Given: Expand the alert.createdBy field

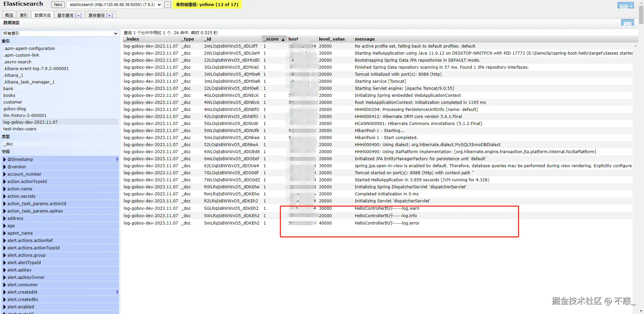Looking at the screenshot, I should click(x=5, y=300).
